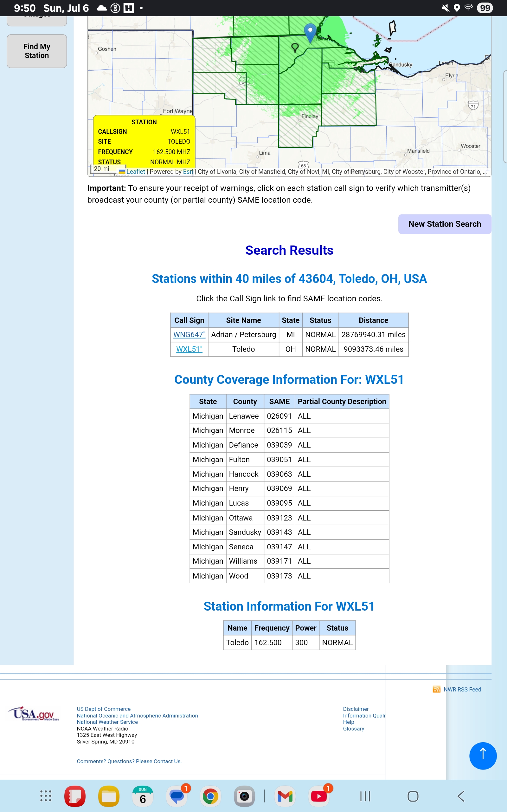
Task: Open the NWR RSS Feed icon
Action: coord(436,689)
